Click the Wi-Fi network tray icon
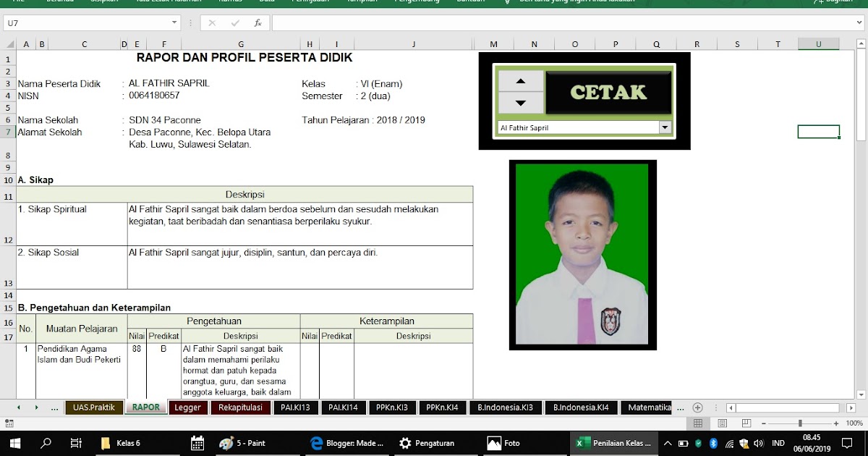Screen dimensions: 868x456 729,443
